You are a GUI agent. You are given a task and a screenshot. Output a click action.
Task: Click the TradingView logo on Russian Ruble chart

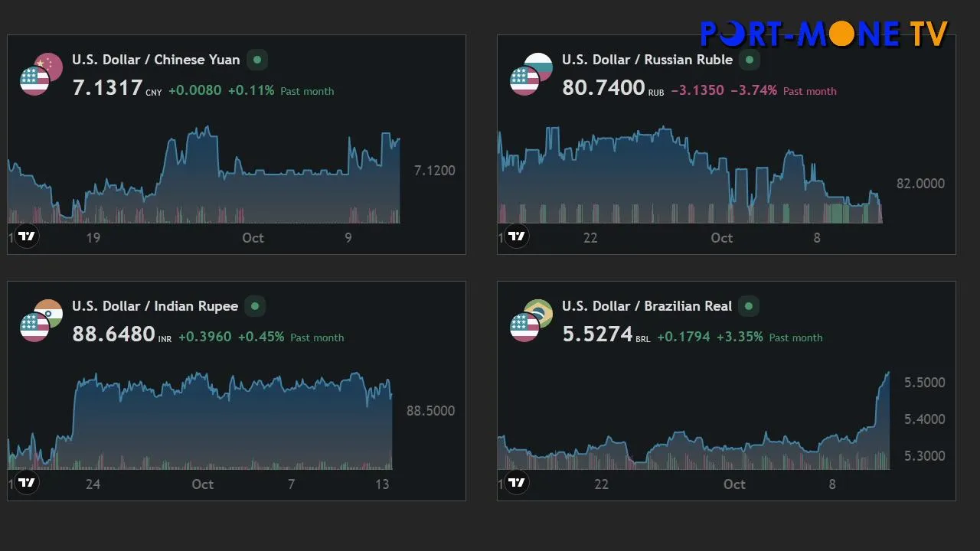point(517,236)
